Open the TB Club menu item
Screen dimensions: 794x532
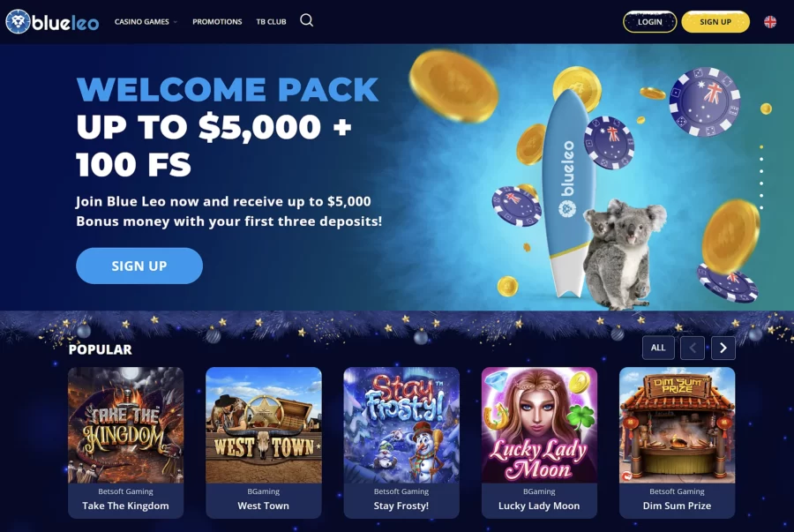click(x=271, y=22)
